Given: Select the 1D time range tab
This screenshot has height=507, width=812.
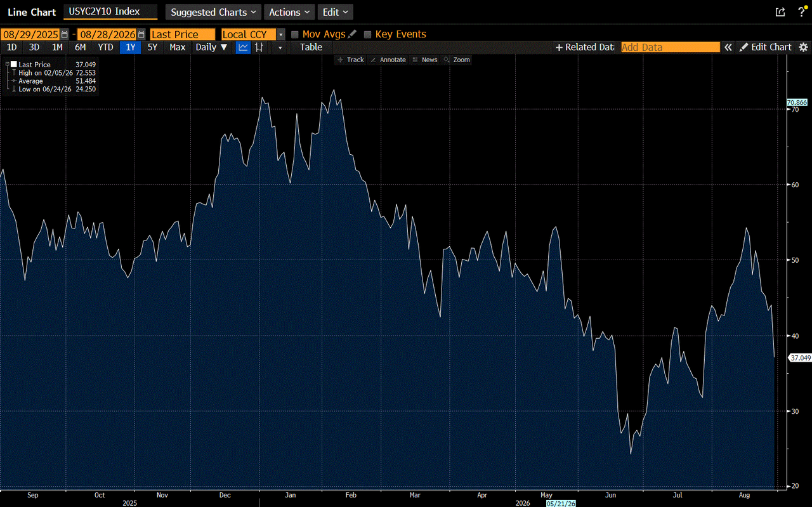Looking at the screenshot, I should click(11, 47).
